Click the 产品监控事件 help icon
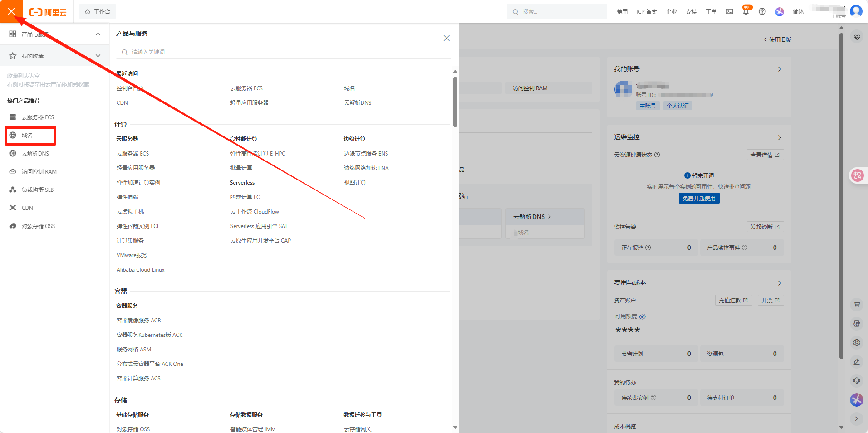The height and width of the screenshot is (433, 868). pos(745,248)
